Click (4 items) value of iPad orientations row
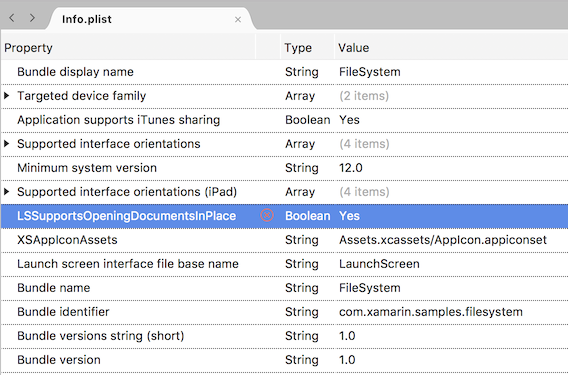568x375 pixels. click(364, 192)
